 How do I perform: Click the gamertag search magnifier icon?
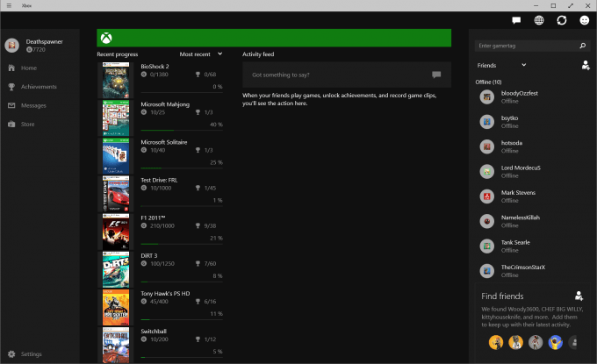[582, 46]
